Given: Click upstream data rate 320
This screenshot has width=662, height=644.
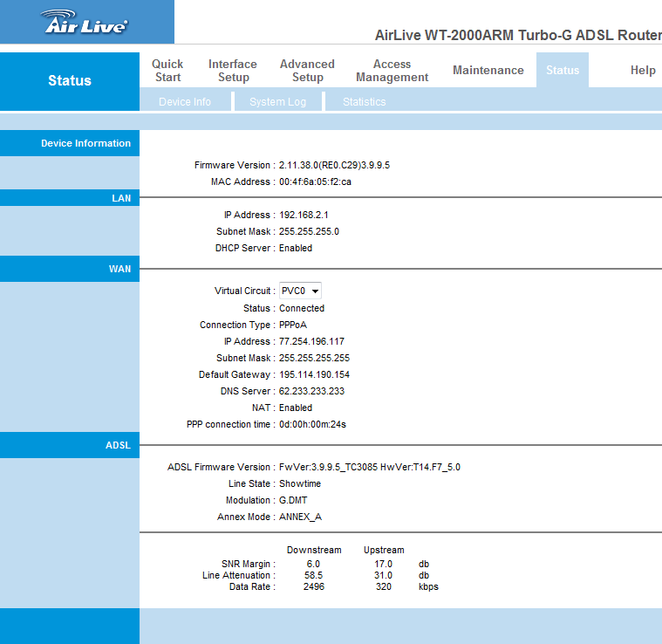Looking at the screenshot, I should tap(384, 587).
